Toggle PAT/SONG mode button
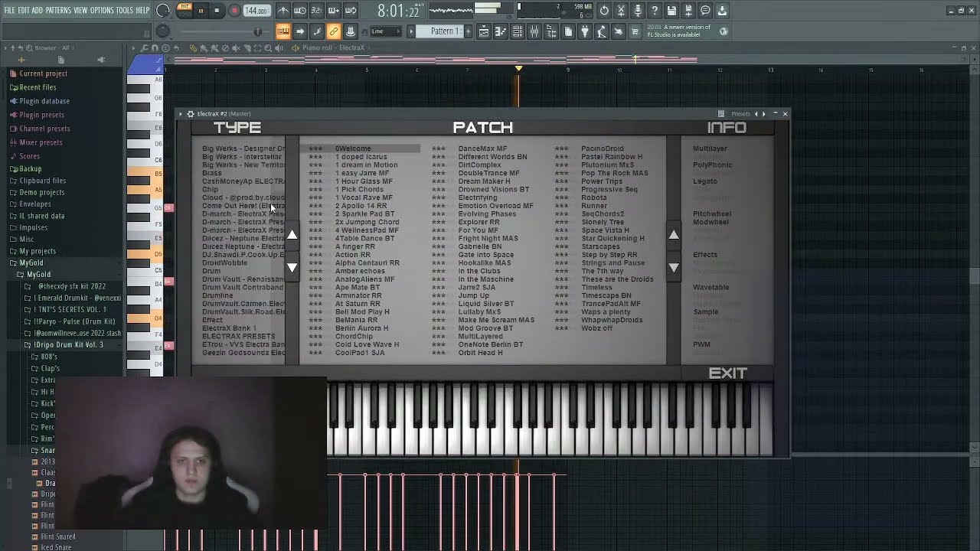Screen dimensions: 980x551 tap(185, 10)
